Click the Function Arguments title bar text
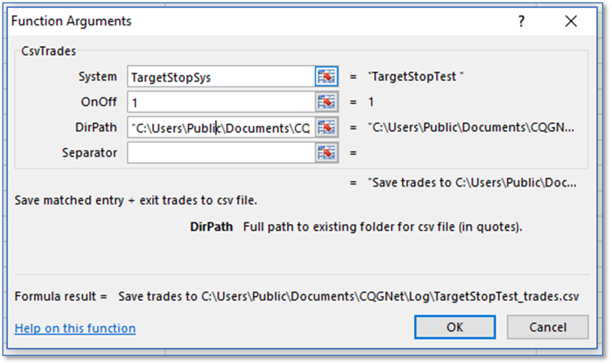 tap(71, 21)
